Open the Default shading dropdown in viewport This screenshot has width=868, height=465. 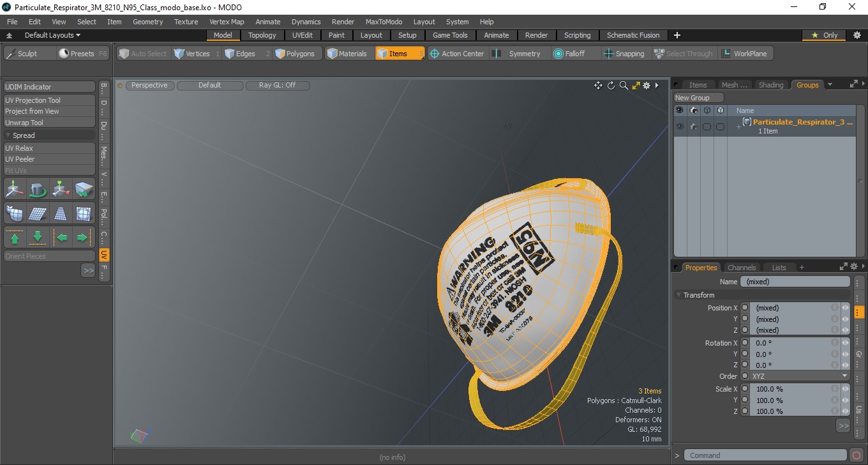coord(210,85)
